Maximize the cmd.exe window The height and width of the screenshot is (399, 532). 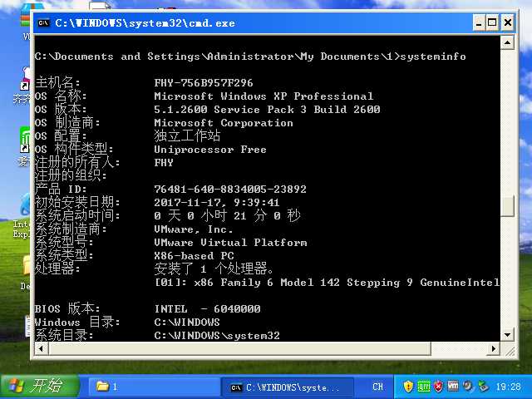click(x=492, y=23)
